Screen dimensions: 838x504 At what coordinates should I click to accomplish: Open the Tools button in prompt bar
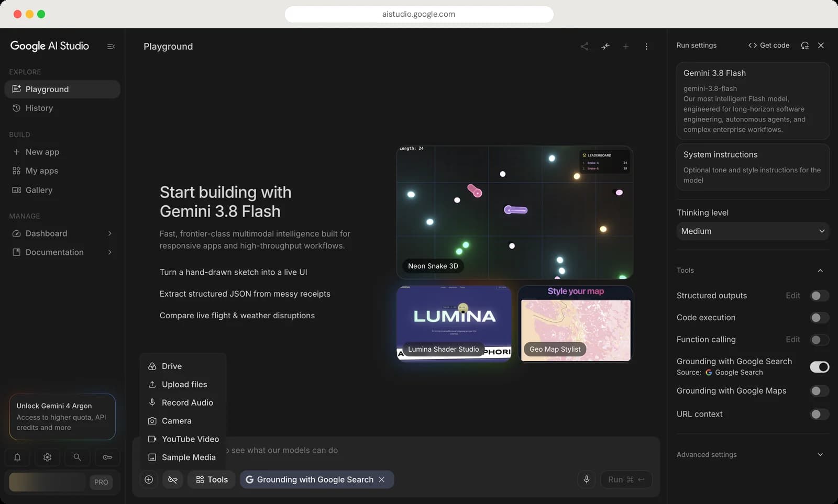(x=212, y=479)
